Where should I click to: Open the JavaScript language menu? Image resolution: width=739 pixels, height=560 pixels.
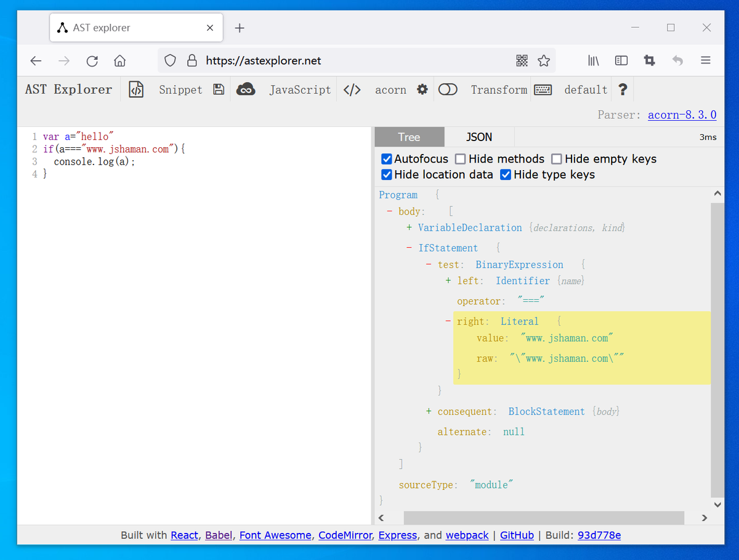coord(300,89)
